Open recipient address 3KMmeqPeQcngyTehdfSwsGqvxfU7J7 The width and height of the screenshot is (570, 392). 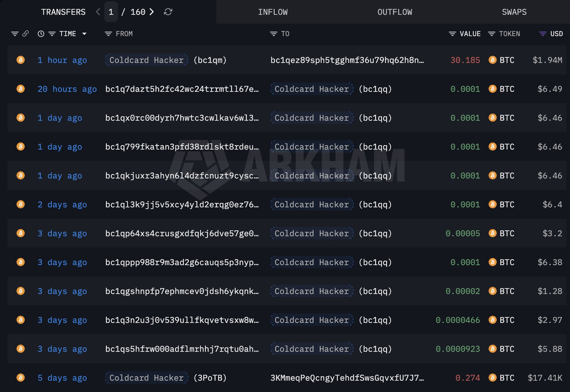tap(347, 378)
